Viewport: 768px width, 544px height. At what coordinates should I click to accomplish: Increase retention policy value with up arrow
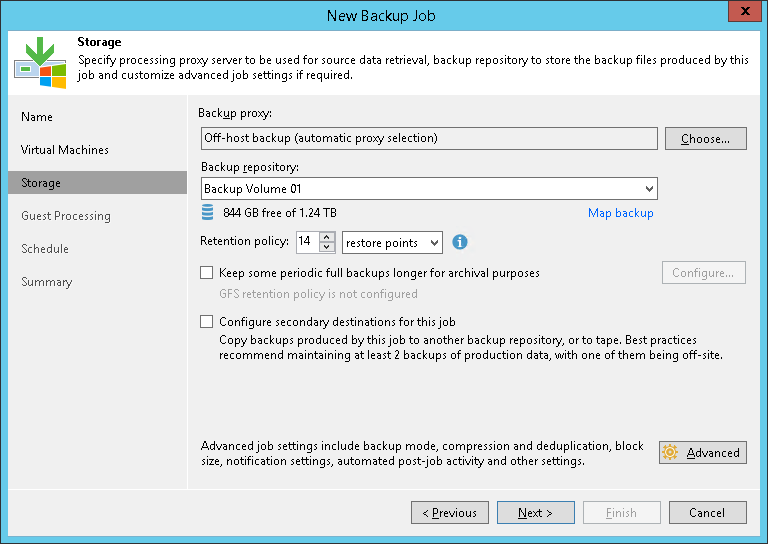point(327,237)
